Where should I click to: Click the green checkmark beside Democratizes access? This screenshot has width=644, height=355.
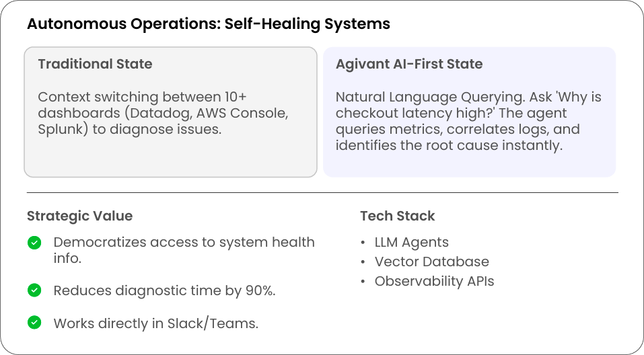point(34,243)
